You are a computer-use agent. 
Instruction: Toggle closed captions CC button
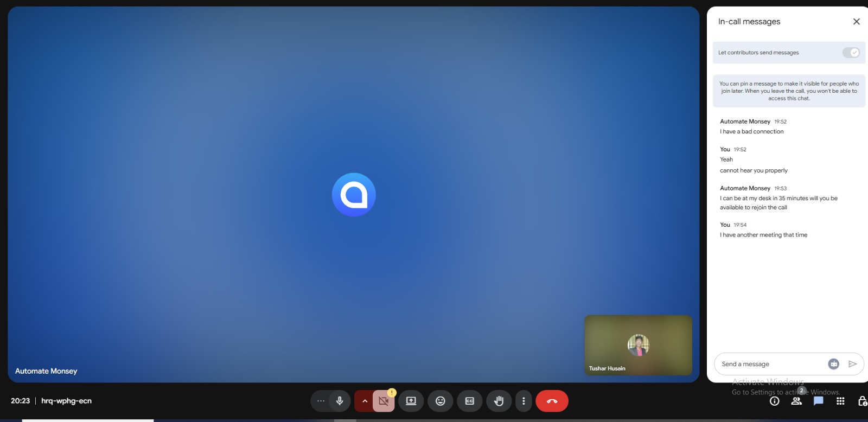[x=470, y=401]
